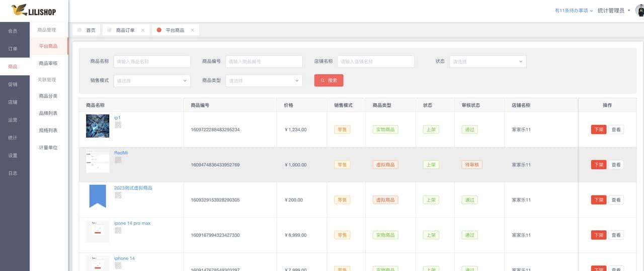The image size is (644, 271).
Task: Click product number 1609722288483295234
Action: [215, 129]
